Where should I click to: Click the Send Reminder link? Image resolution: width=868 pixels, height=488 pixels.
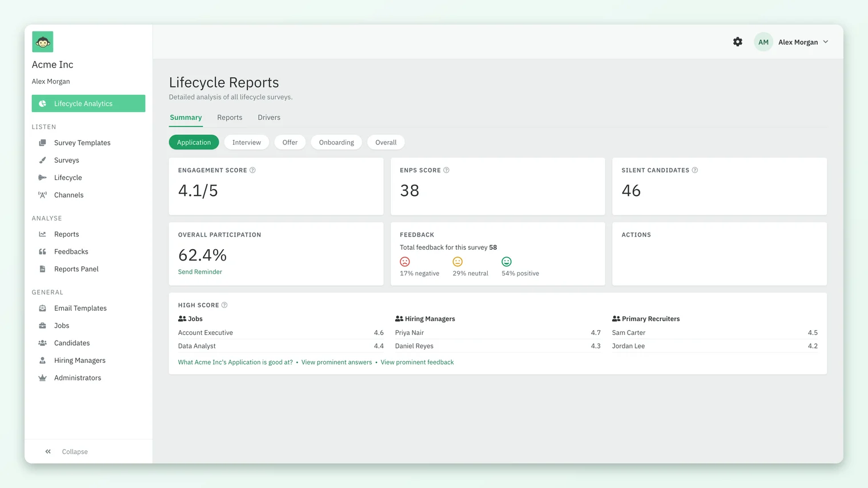tap(200, 272)
